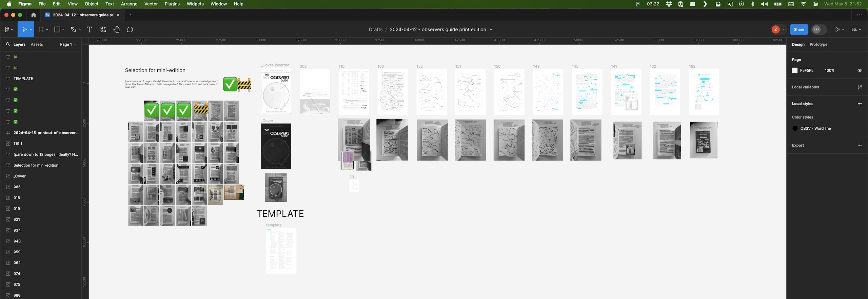Open the Plugins menu
The image size is (868, 299).
(172, 4)
